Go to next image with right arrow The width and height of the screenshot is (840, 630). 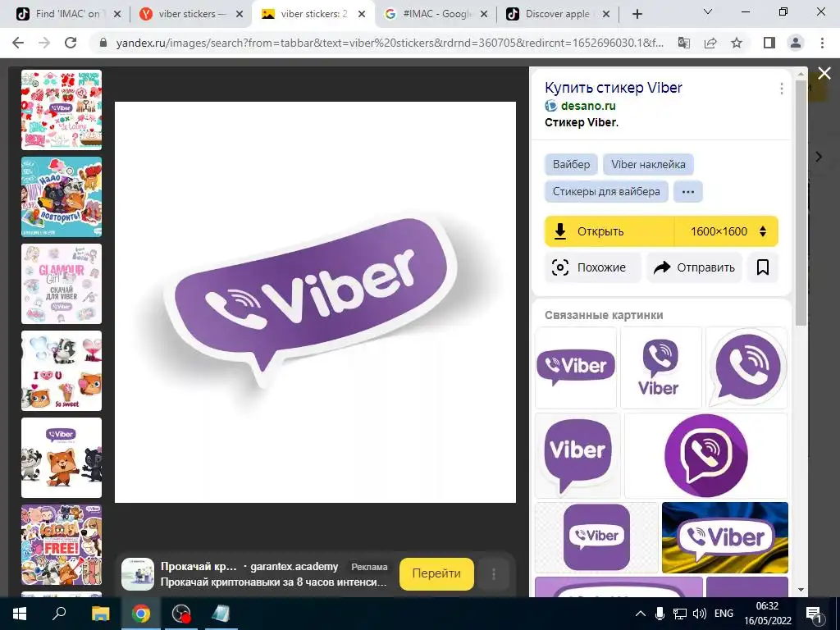tap(818, 157)
